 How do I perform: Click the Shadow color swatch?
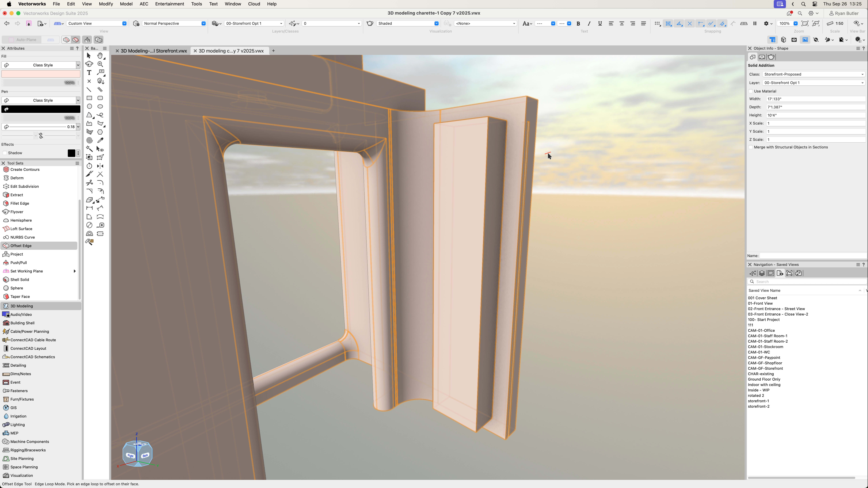[71, 153]
